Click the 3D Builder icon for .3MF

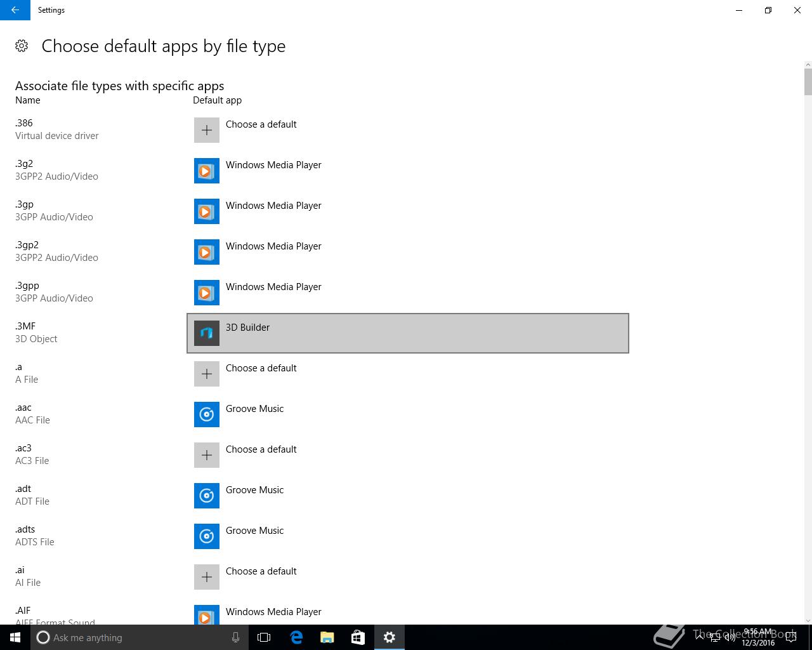point(207,333)
